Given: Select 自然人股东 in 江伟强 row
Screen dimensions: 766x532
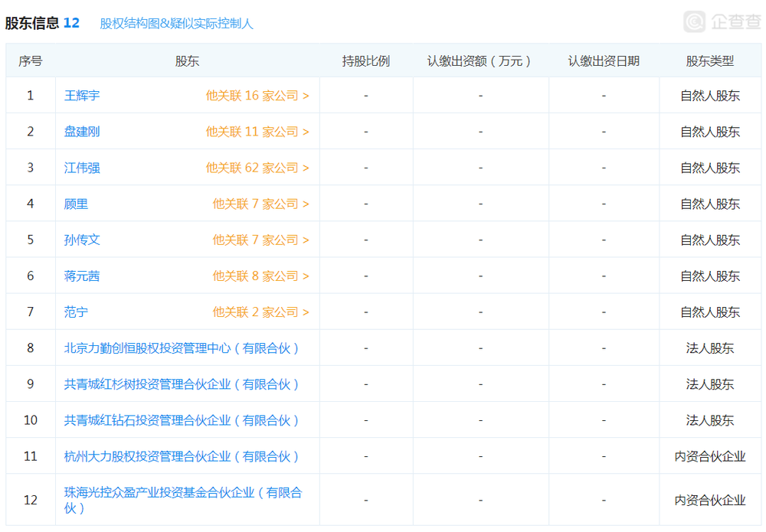Looking at the screenshot, I should click(x=710, y=168).
